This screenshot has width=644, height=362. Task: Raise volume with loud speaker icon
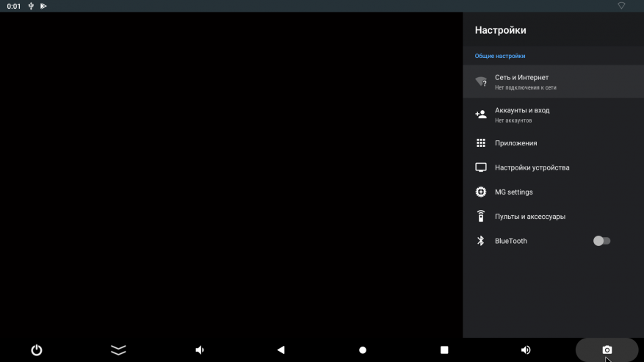click(526, 350)
